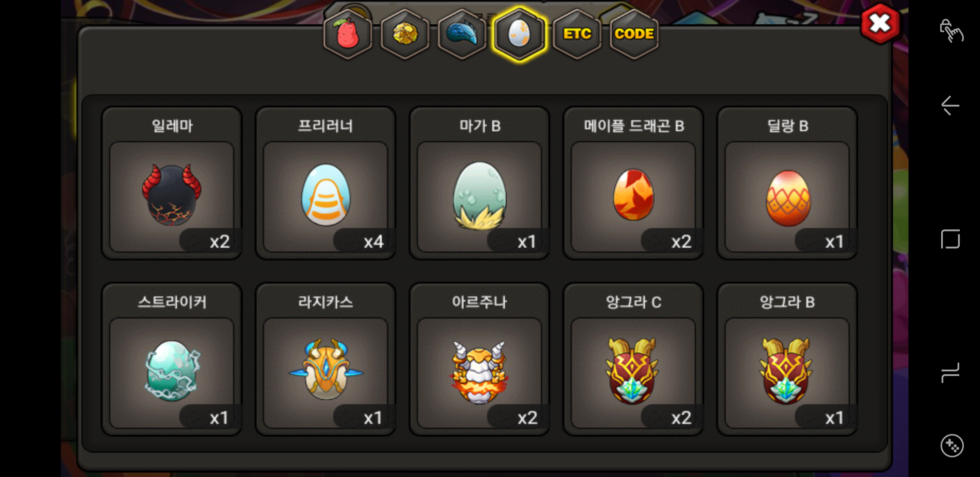This screenshot has width=980, height=477.
Task: Open the game controller tools icon
Action: (x=952, y=446)
